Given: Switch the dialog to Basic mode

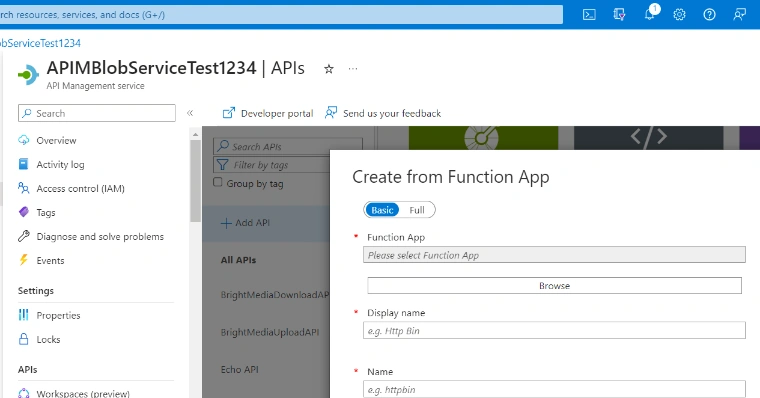Looking at the screenshot, I should (382, 210).
